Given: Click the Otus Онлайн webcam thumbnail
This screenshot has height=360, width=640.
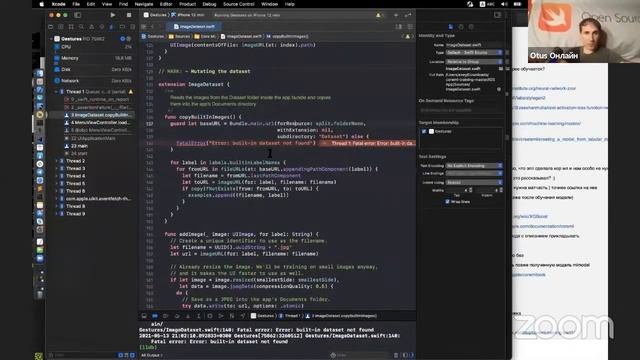Looking at the screenshot, I should point(584,31).
